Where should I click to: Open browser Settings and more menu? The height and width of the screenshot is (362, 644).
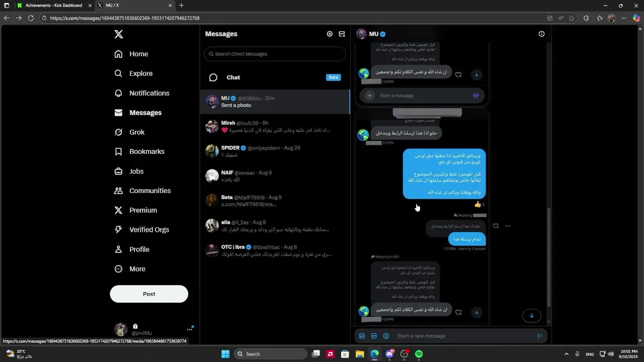tap(623, 18)
